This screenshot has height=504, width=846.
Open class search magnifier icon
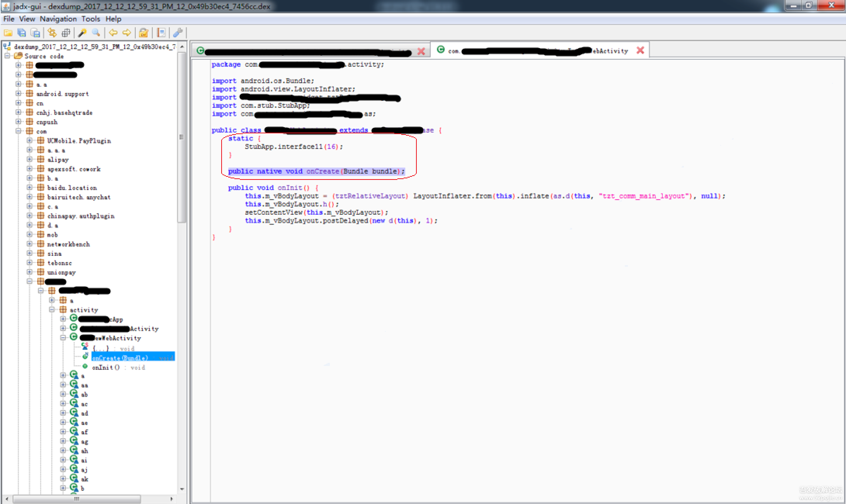coord(96,33)
